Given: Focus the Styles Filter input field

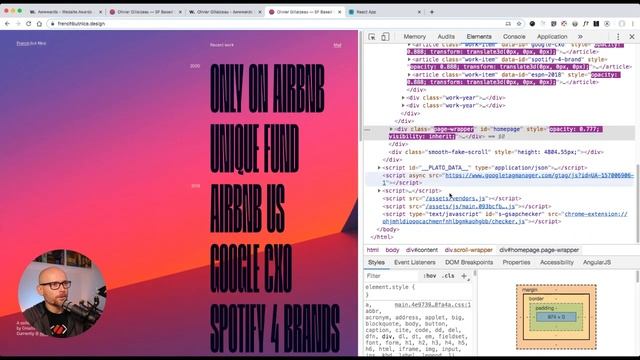Looking at the screenshot, I should point(391,276).
